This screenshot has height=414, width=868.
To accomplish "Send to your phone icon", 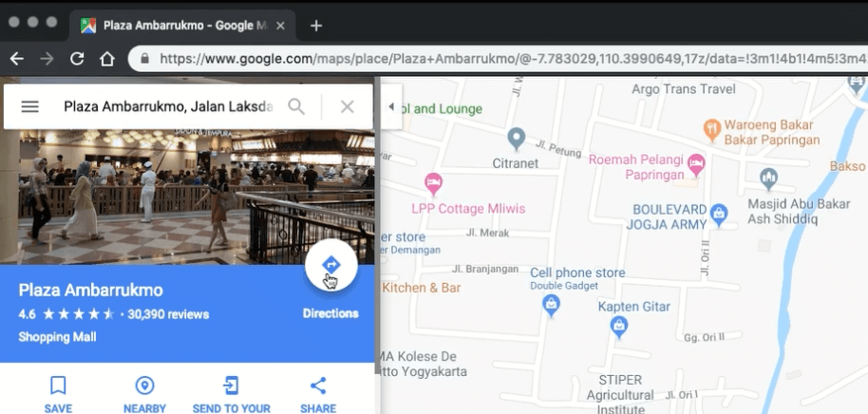I will (x=231, y=386).
